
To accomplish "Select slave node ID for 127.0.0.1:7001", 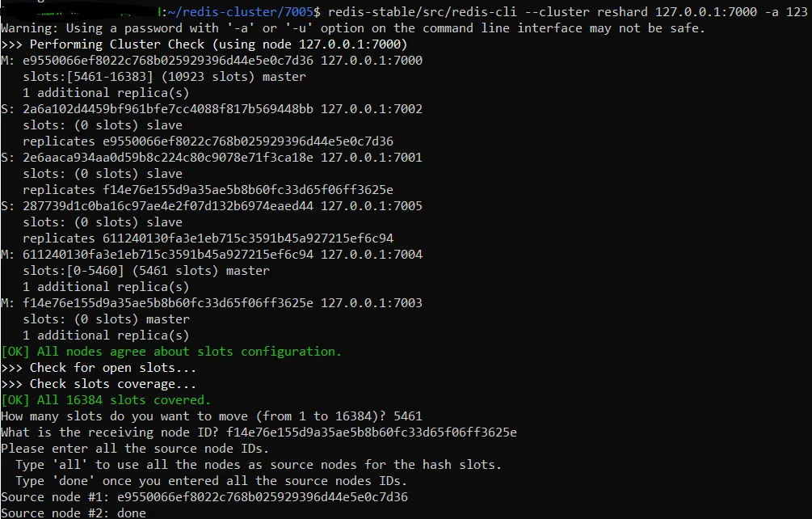I will point(168,158).
